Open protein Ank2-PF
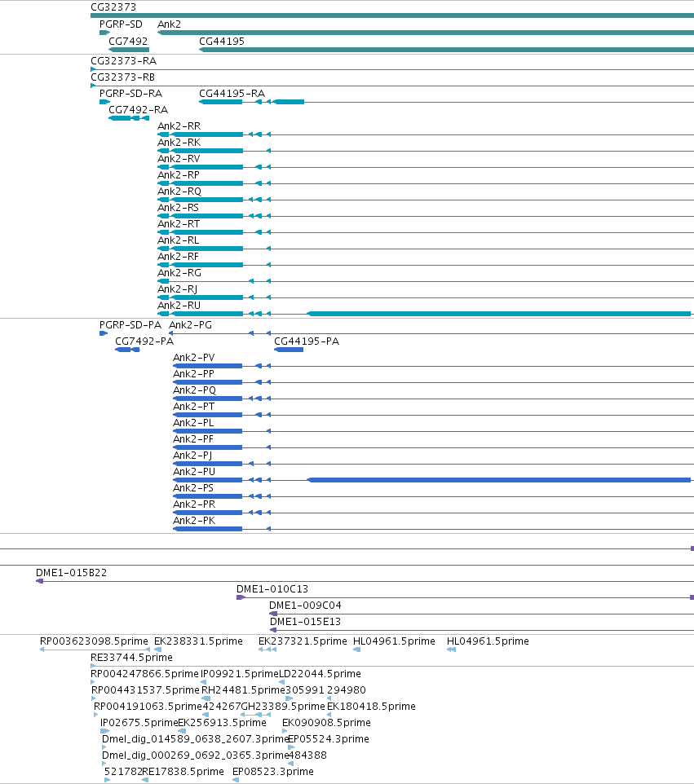The height and width of the screenshot is (784, 694). pos(192,439)
